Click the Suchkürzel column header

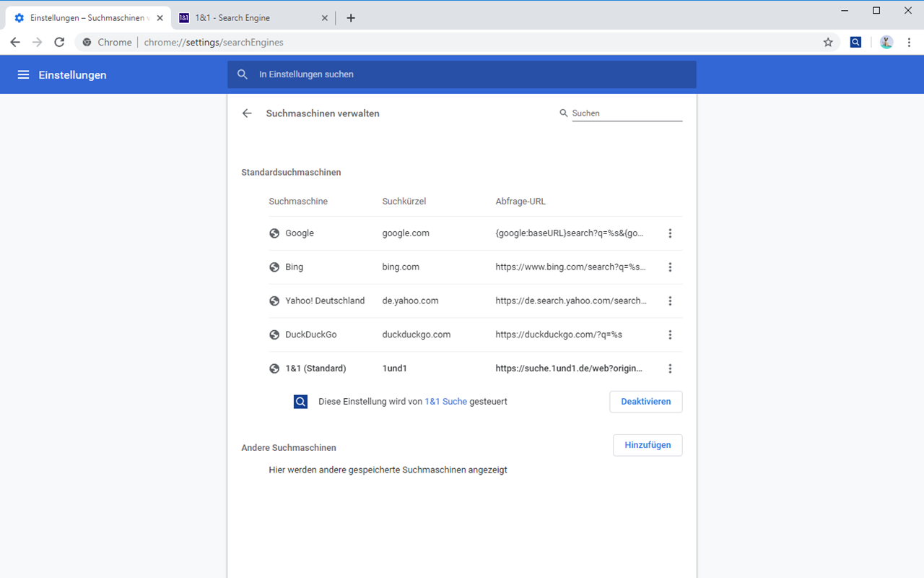pyautogui.click(x=404, y=202)
